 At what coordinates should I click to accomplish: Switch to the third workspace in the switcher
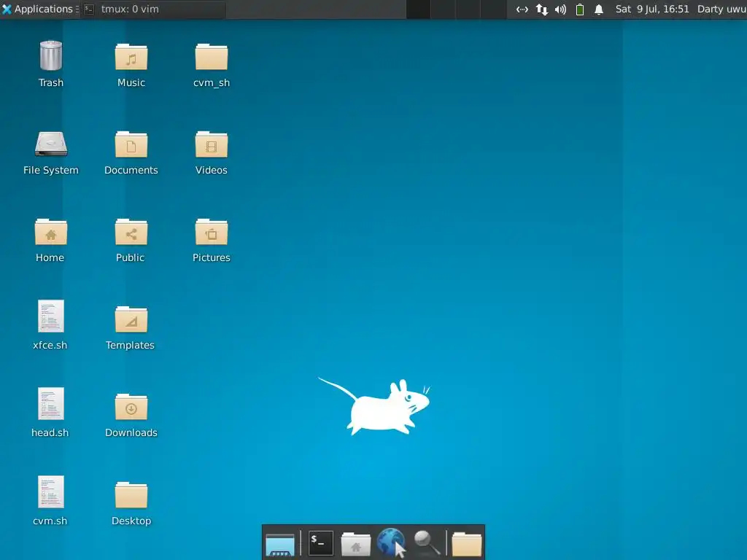point(468,9)
